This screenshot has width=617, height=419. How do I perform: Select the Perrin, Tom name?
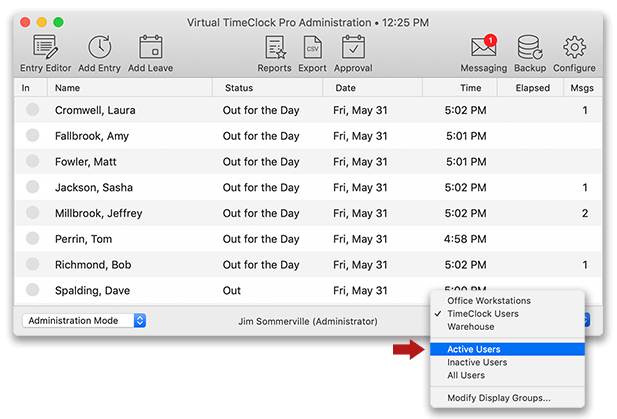(x=83, y=239)
